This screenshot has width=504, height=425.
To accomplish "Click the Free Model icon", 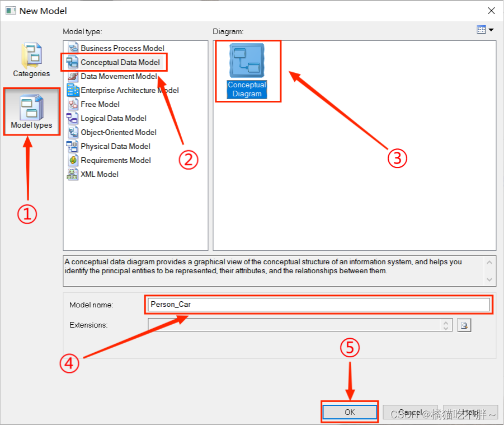I will click(73, 104).
